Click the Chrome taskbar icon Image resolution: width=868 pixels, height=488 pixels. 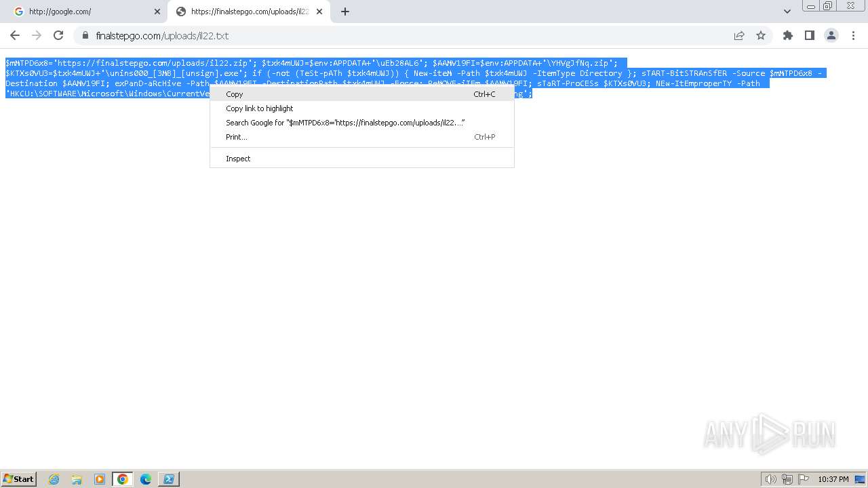123,479
